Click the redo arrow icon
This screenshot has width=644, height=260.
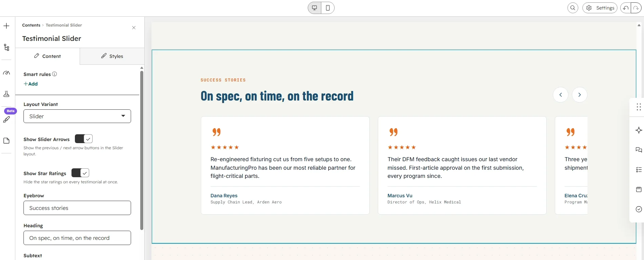pyautogui.click(x=636, y=8)
